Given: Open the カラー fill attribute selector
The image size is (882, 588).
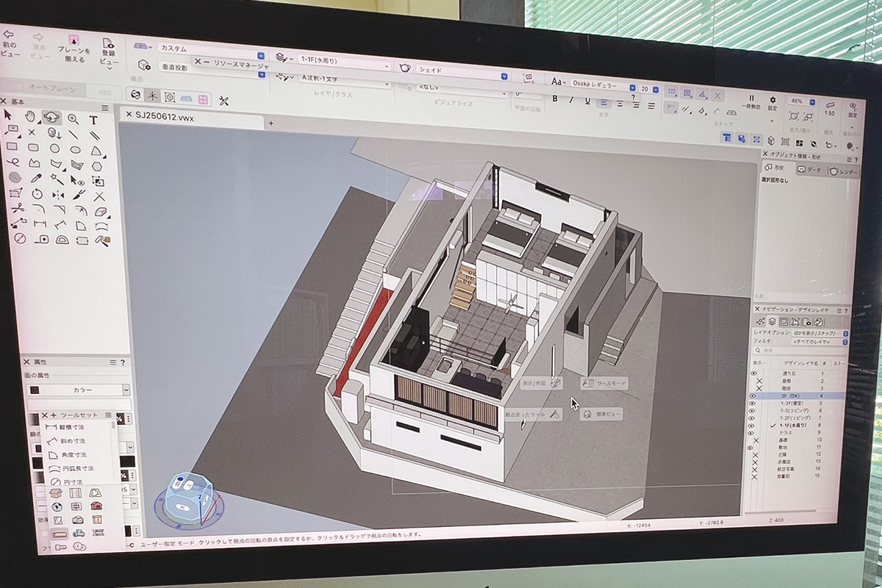Looking at the screenshot, I should coord(79,390).
